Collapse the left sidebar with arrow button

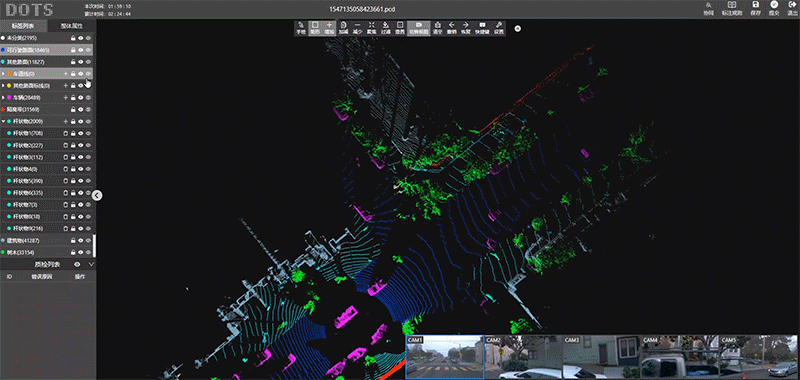[98, 195]
